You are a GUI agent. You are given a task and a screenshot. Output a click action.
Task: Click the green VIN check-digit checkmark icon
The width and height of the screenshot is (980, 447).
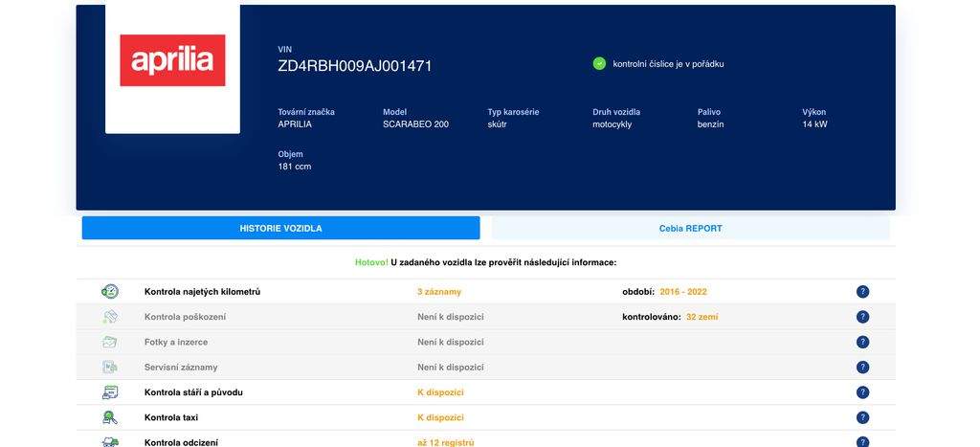[x=599, y=63]
